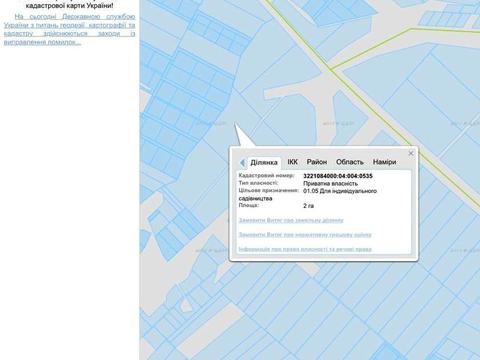The height and width of the screenshot is (360, 480).
Task: Open the second 'Замовити Витяг' valuation link
Action: [x=305, y=235]
